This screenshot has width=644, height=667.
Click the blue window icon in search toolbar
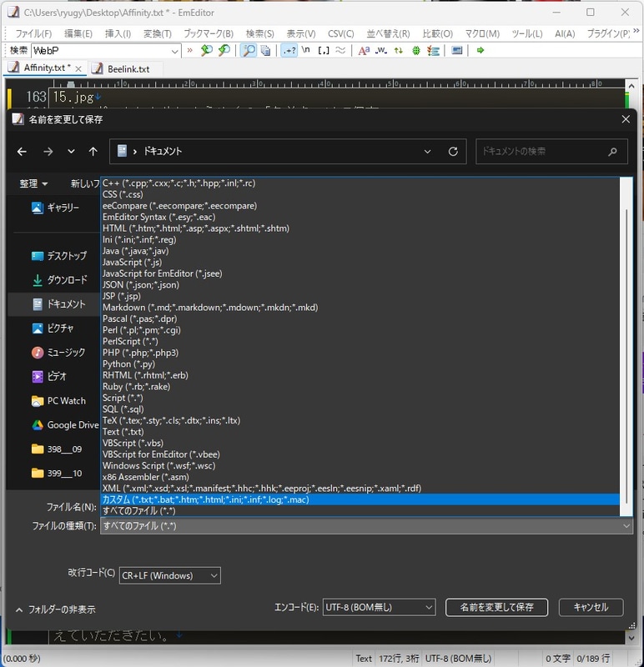[x=457, y=51]
